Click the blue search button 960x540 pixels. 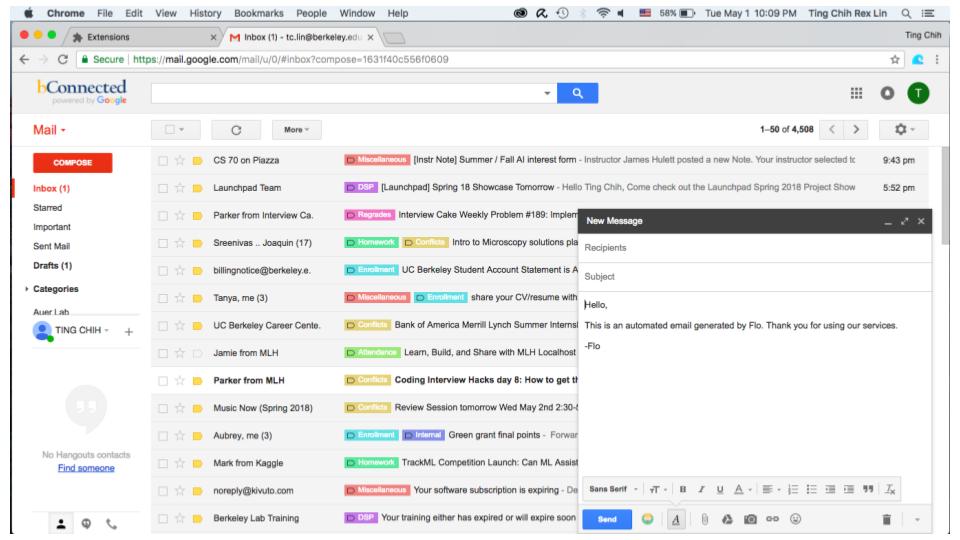tap(577, 93)
